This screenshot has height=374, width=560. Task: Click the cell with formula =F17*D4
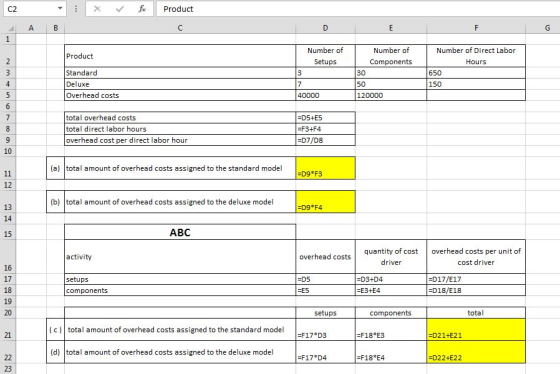(x=325, y=352)
